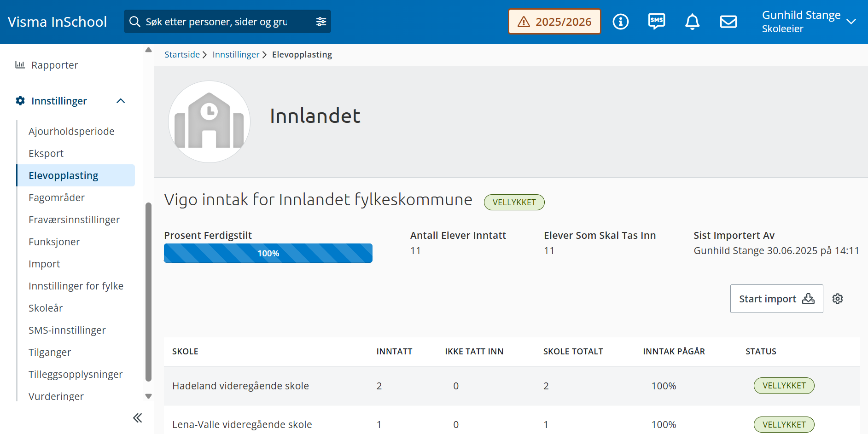Viewport: 868px width, 434px height.
Task: Click INNTATT column header
Action: click(x=394, y=352)
